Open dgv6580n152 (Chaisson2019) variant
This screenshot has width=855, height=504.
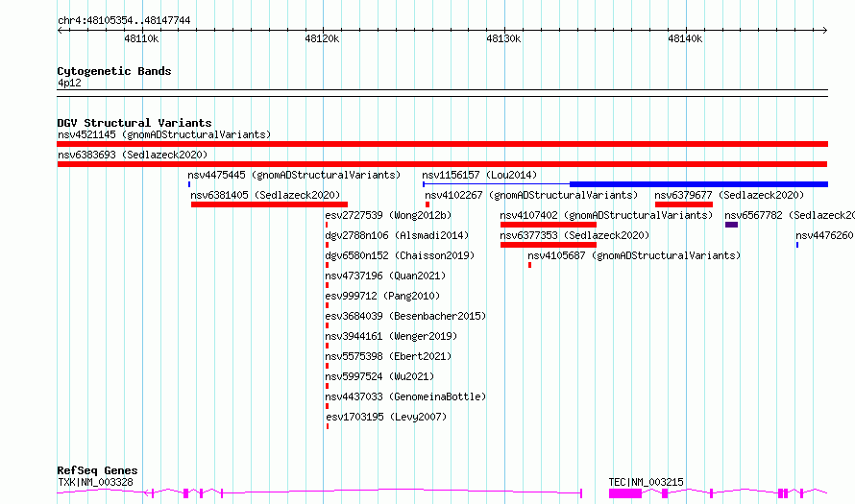(x=400, y=255)
